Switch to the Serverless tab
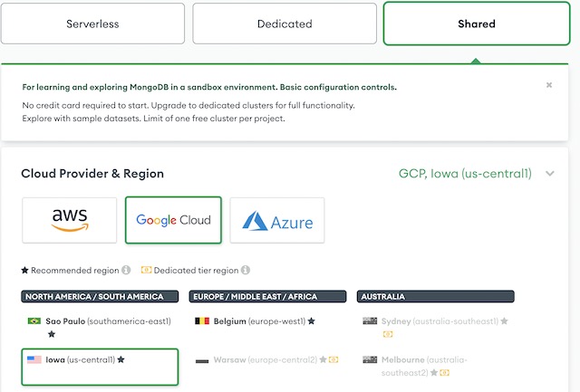580x392 pixels. tap(92, 24)
